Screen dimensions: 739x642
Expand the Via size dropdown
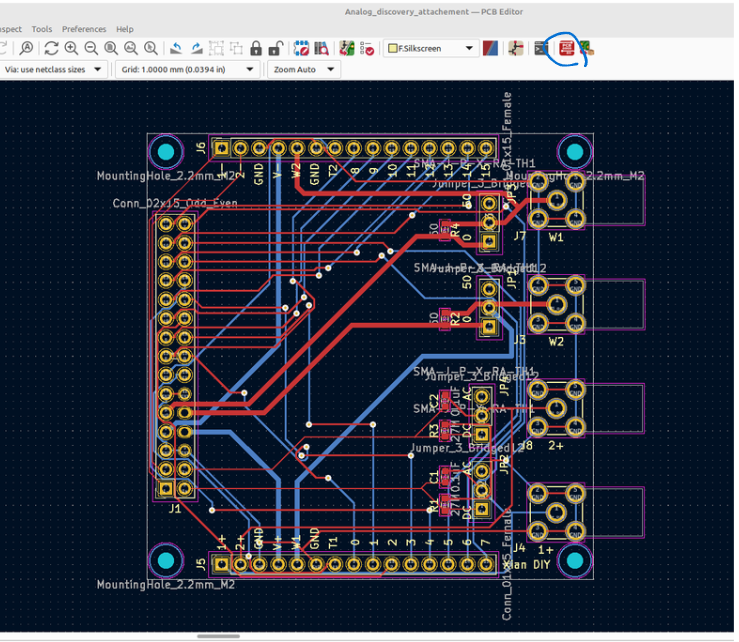53,69
